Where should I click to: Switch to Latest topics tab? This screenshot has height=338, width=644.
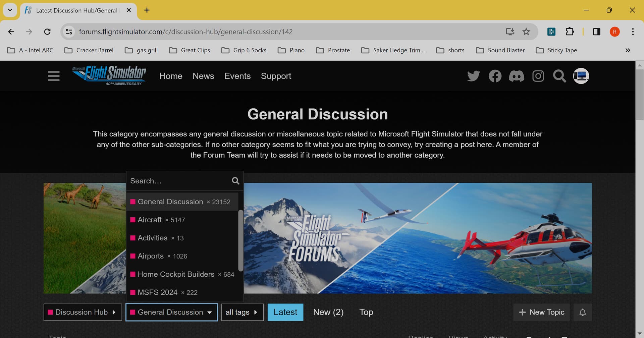tap(285, 312)
